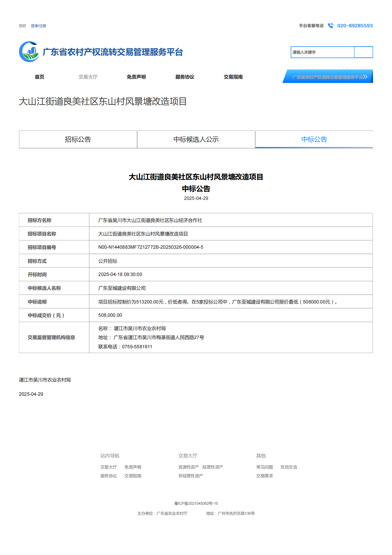Open the 交易指南 navigation item
This screenshot has width=392, height=555.
233,77
